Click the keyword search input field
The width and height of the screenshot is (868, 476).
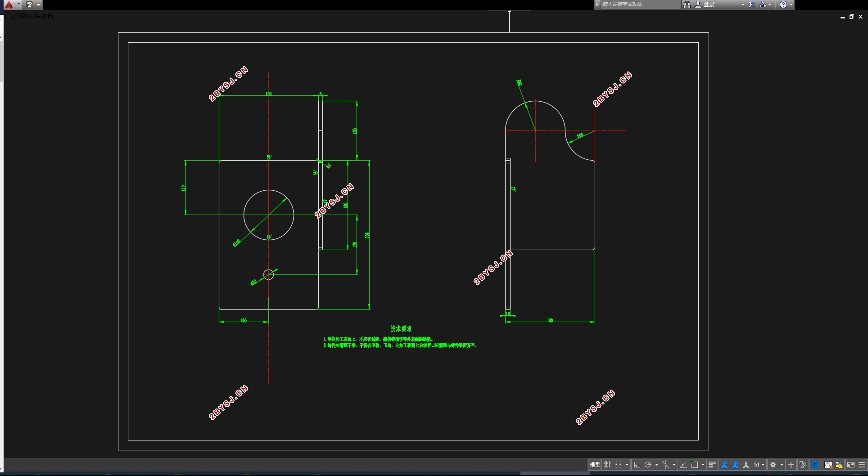click(x=640, y=4)
